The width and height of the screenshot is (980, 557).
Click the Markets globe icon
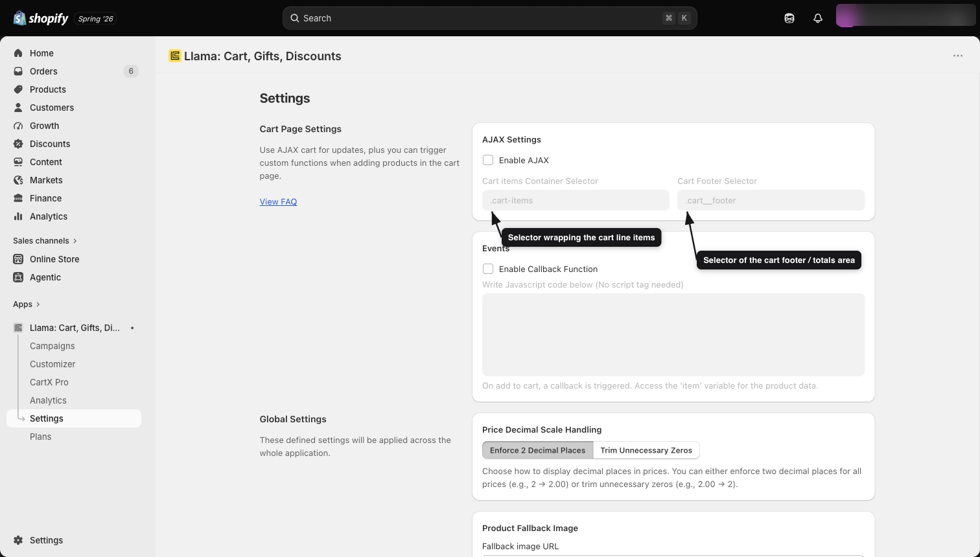click(18, 180)
